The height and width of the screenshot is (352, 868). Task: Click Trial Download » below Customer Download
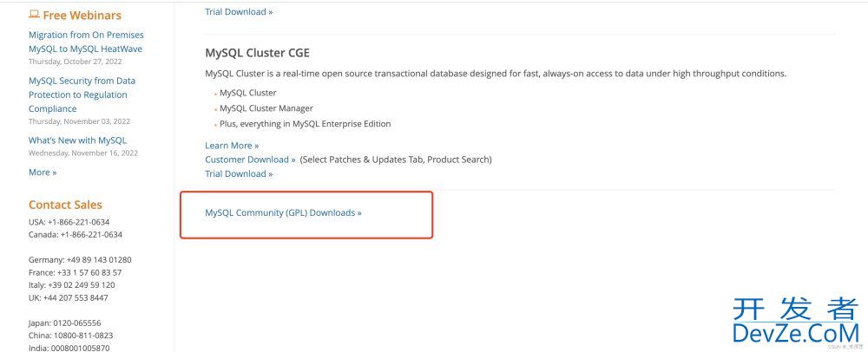[x=239, y=174]
